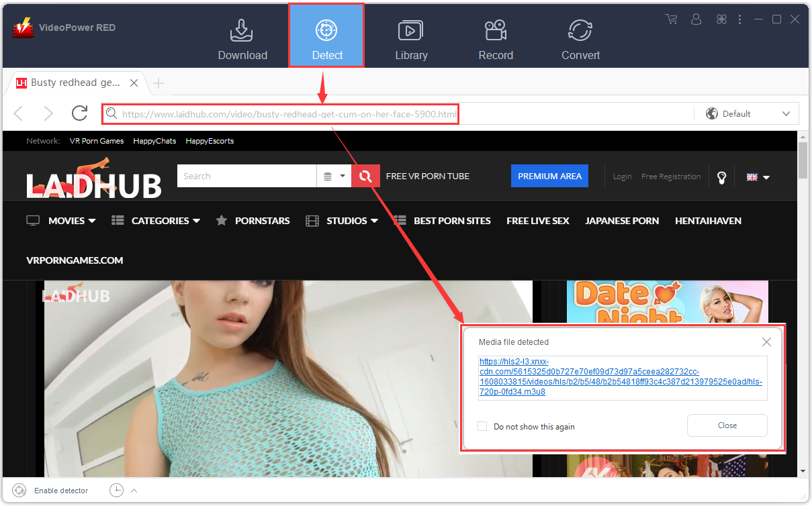Open the Convert section
Image resolution: width=812 pixels, height=506 pixels.
pos(580,40)
